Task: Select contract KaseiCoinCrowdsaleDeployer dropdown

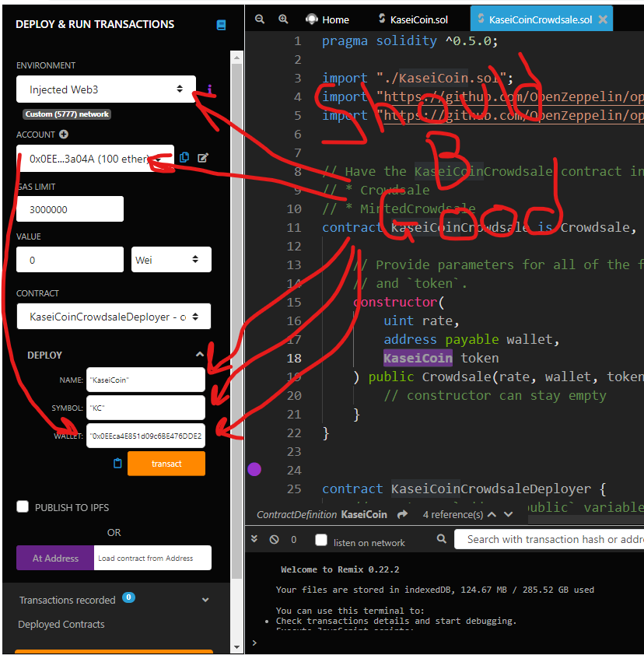Action: pyautogui.click(x=114, y=317)
